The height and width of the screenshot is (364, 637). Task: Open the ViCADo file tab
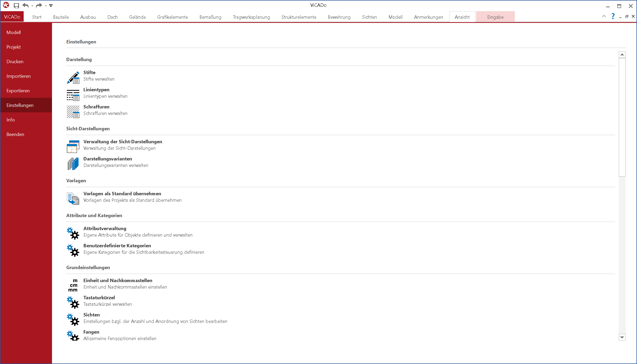pyautogui.click(x=12, y=17)
